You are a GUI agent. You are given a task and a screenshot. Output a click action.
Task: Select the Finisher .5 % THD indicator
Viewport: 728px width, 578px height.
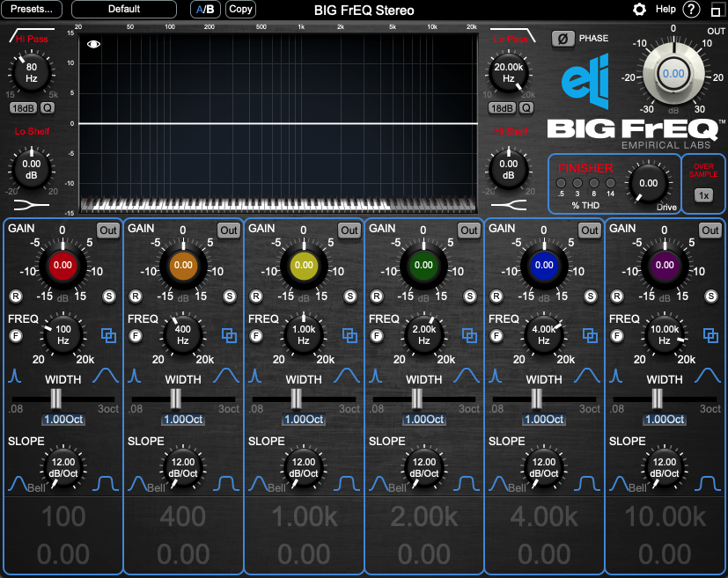[x=561, y=183]
